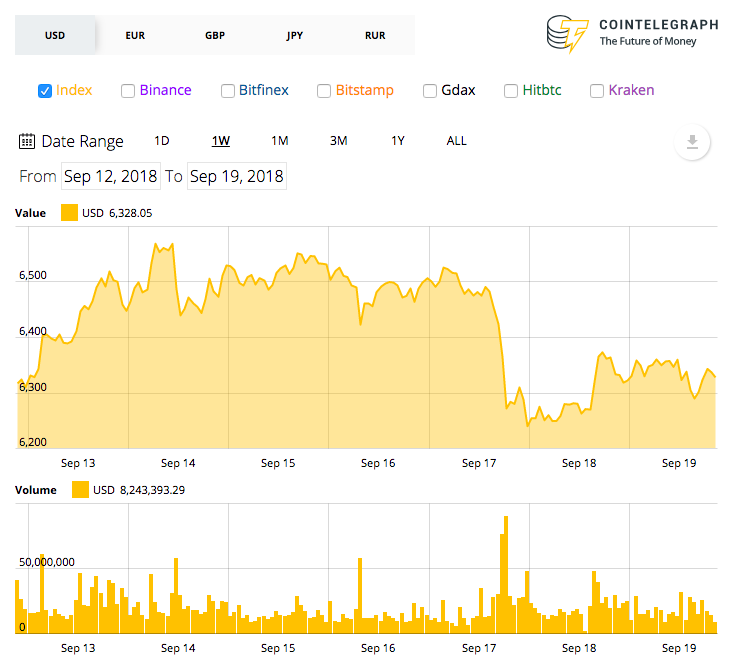This screenshot has height=670, width=732.
Task: Select the 1Y date range
Action: (x=398, y=141)
